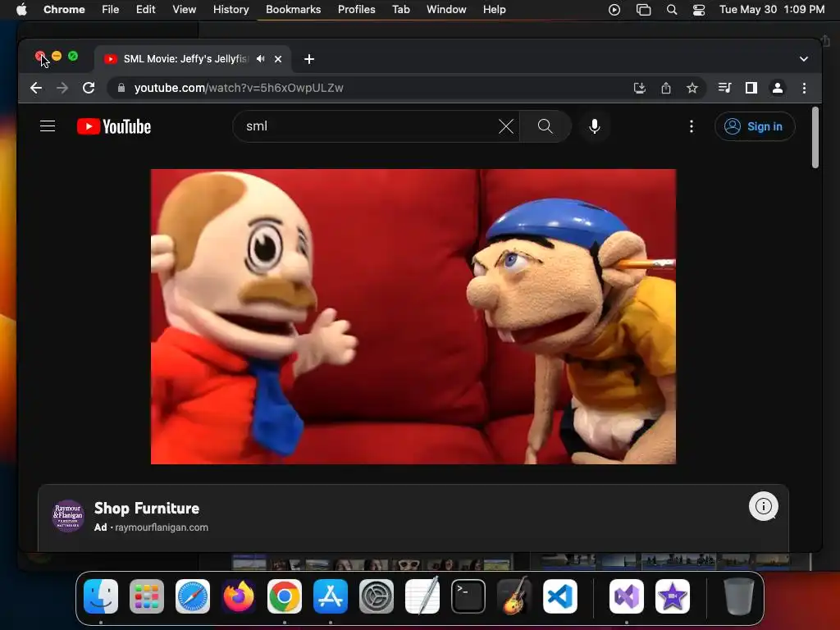The height and width of the screenshot is (630, 840).
Task: Open the Profiles menu
Action: tap(356, 10)
